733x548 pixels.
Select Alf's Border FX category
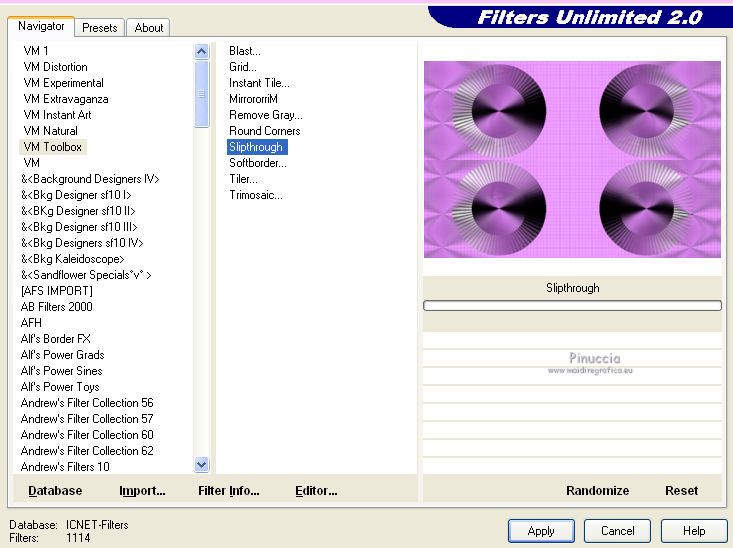coord(56,339)
